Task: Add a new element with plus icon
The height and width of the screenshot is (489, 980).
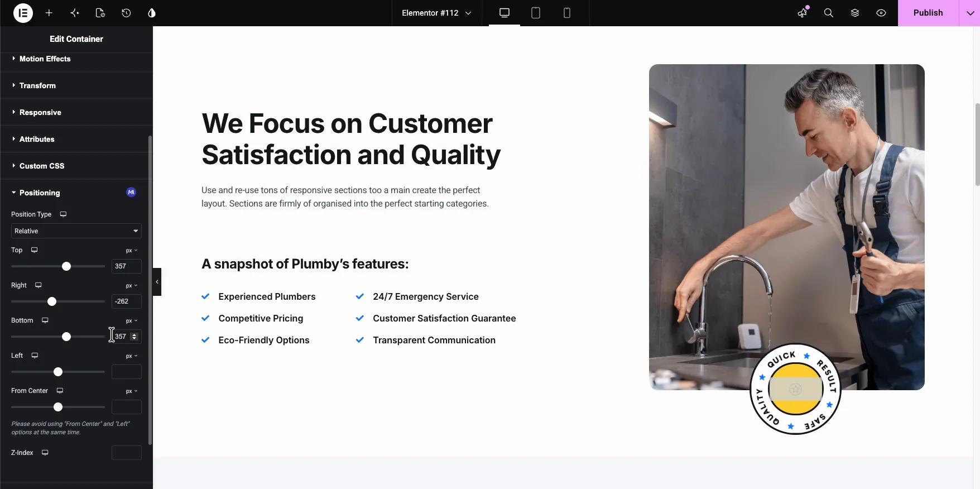Action: coord(49,13)
